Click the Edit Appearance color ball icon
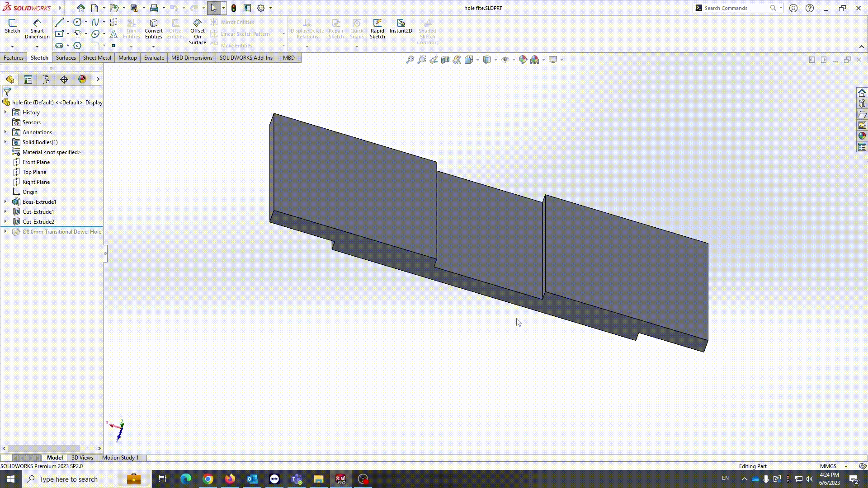 coord(523,60)
